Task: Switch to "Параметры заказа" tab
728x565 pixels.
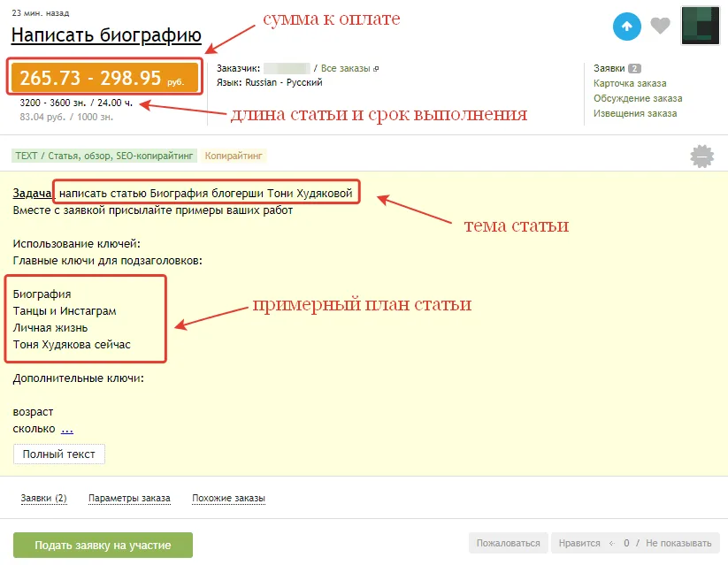Action: click(x=129, y=499)
